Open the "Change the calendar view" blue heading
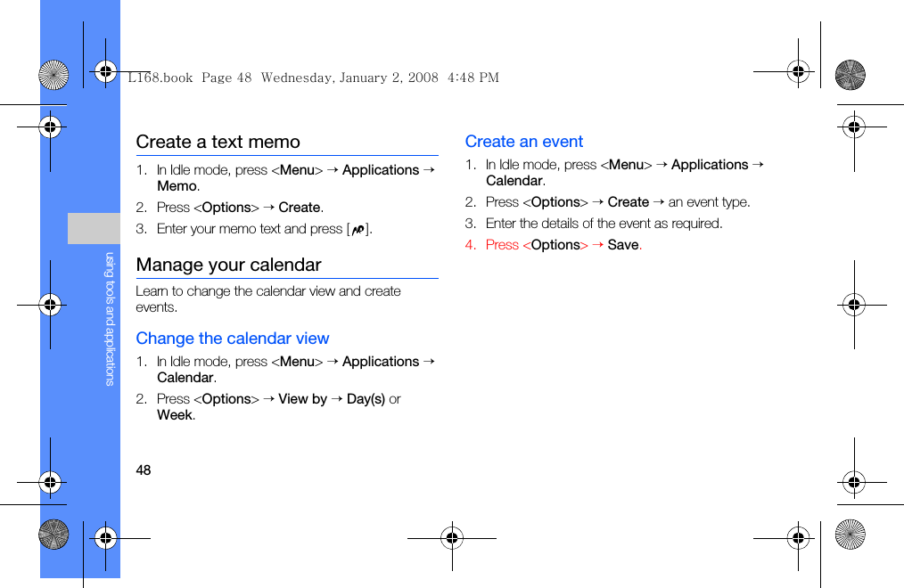This screenshot has height=588, width=904. (x=233, y=339)
